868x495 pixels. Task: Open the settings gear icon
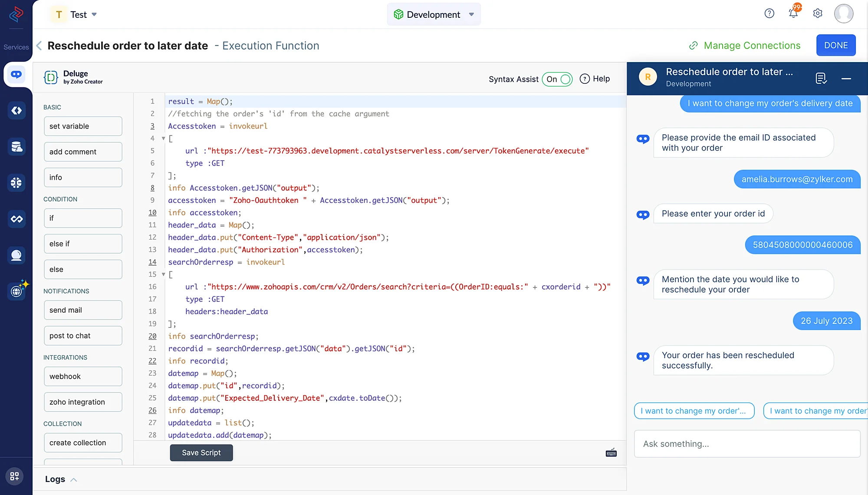818,13
